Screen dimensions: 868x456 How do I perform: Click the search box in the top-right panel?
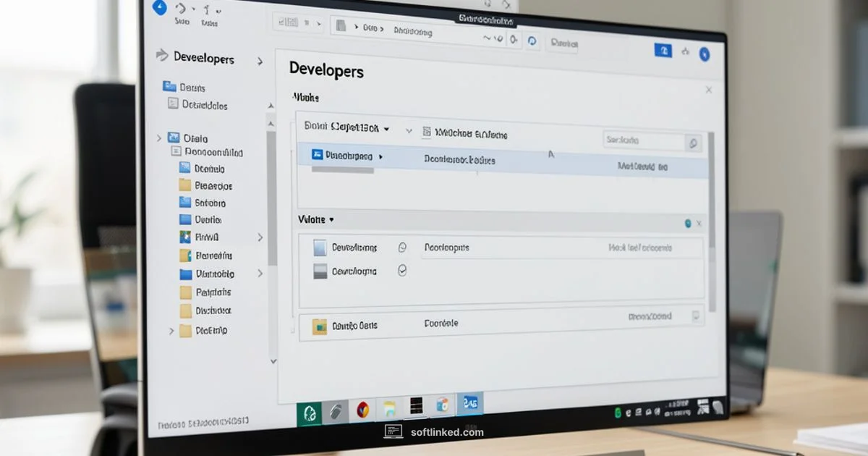tap(644, 140)
